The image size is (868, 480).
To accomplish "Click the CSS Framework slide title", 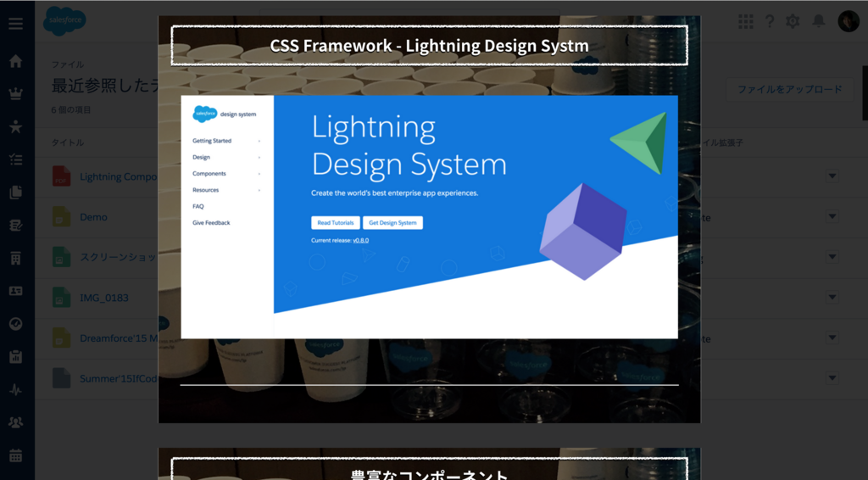I will 429,46.
